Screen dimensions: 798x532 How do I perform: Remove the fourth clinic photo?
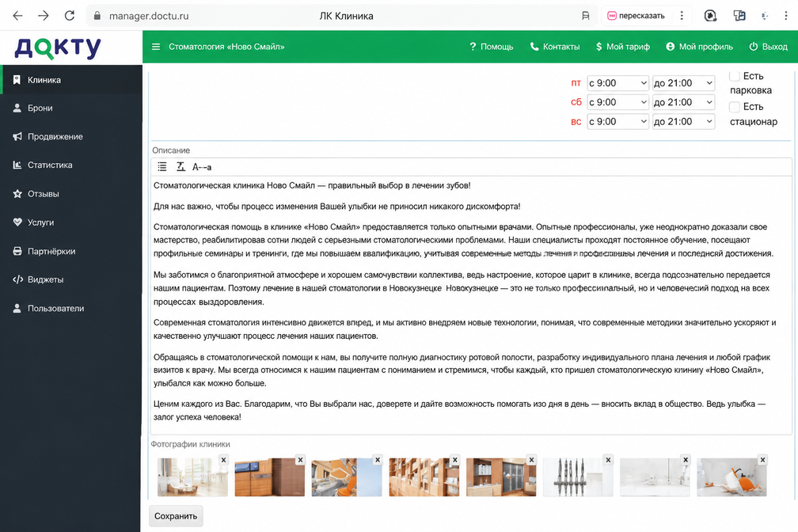click(455, 460)
